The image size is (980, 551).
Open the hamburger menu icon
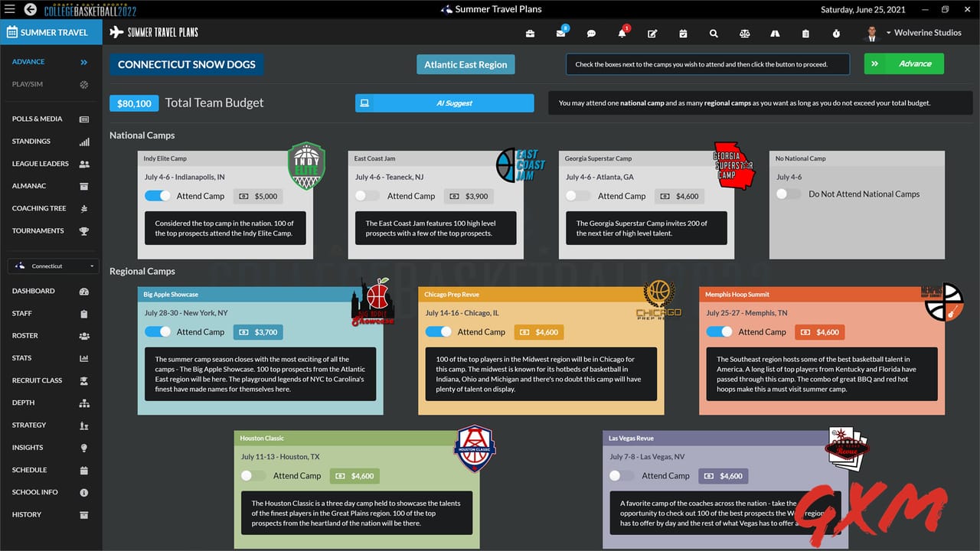click(10, 10)
